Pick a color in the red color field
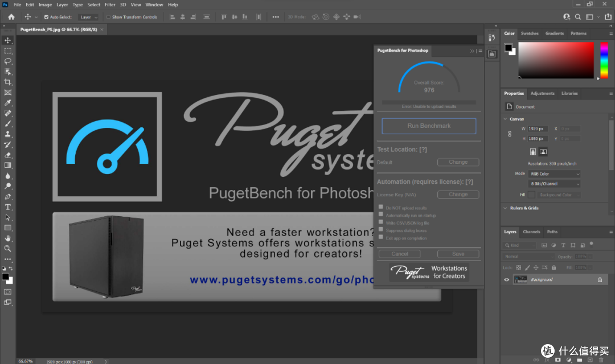This screenshot has height=364, width=615. point(556,60)
